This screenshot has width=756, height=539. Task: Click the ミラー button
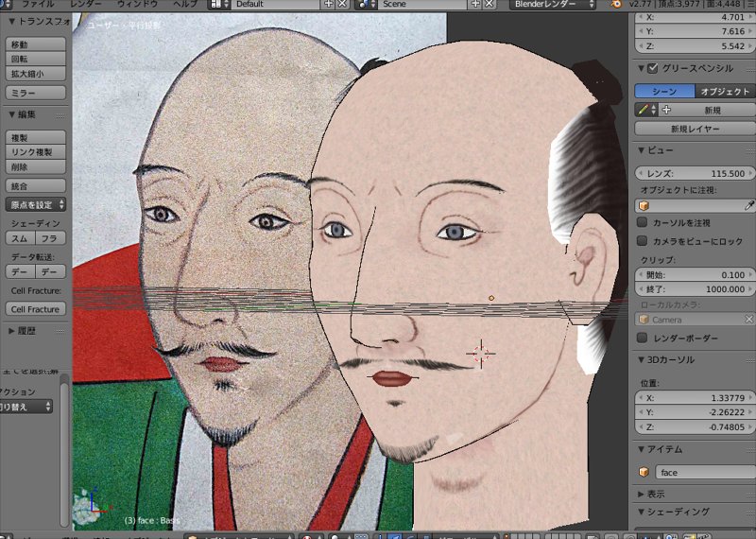click(36, 93)
